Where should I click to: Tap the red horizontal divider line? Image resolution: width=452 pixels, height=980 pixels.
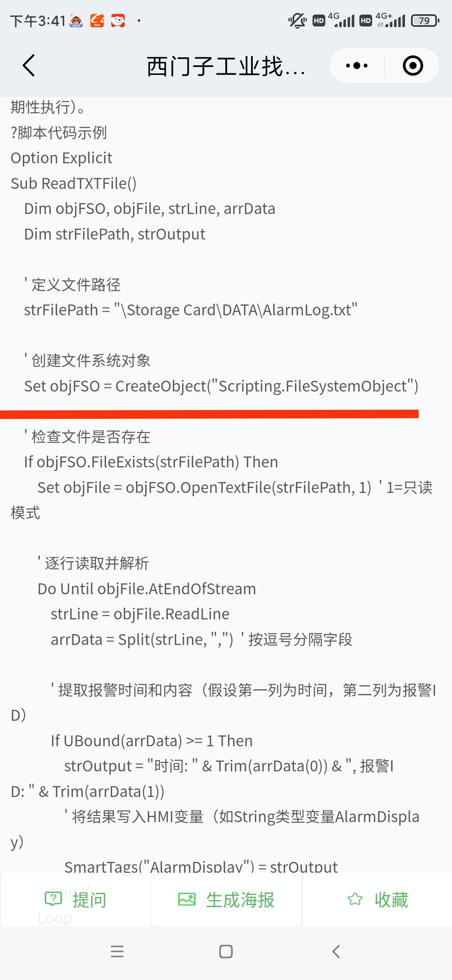[x=209, y=414]
